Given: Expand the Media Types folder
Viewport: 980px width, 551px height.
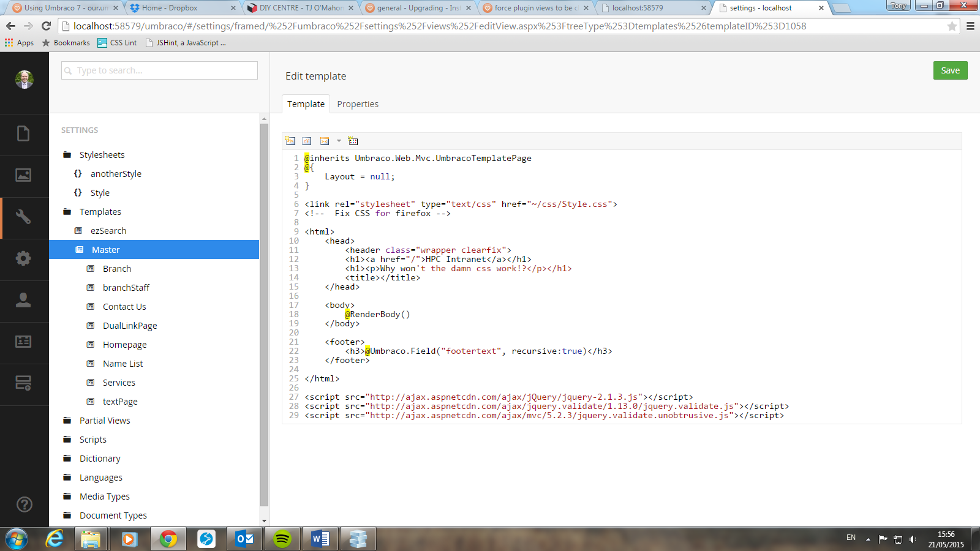Looking at the screenshot, I should pos(105,497).
